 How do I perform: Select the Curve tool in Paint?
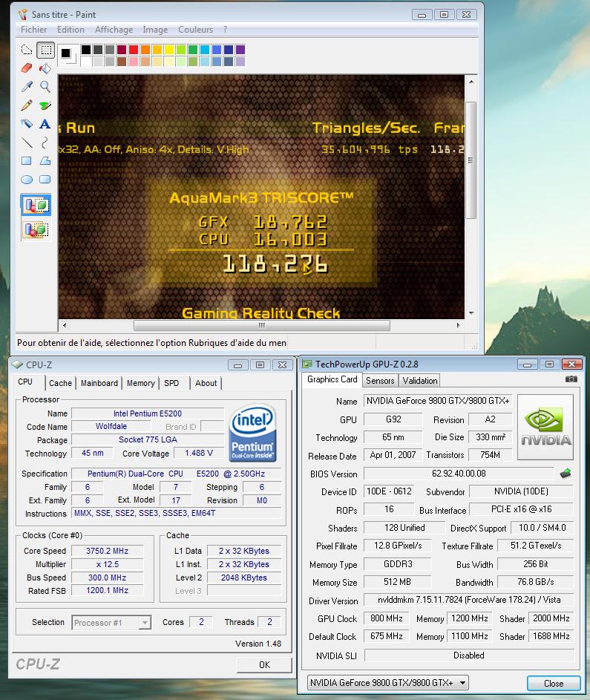(45, 143)
